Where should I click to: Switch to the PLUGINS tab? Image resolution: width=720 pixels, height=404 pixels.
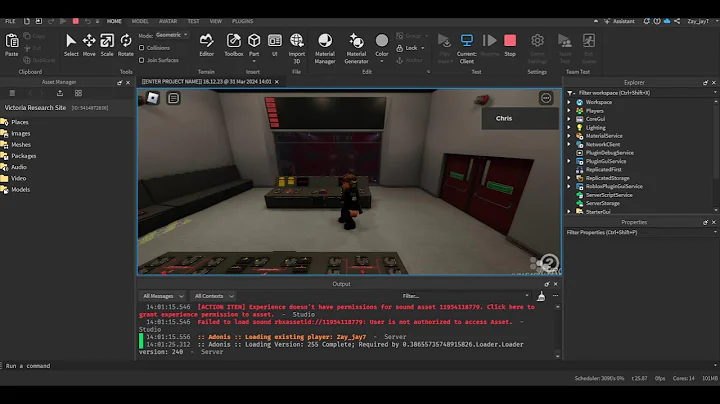click(x=242, y=21)
